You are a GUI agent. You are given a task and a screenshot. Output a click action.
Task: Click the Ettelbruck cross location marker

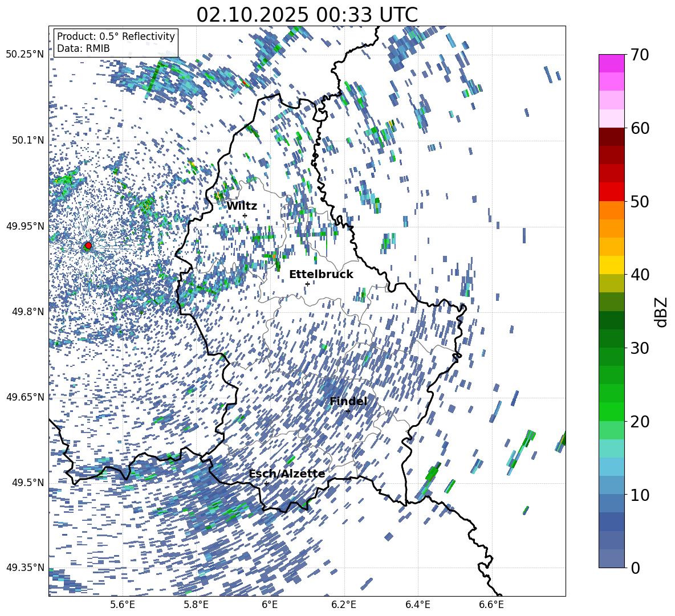click(x=307, y=284)
